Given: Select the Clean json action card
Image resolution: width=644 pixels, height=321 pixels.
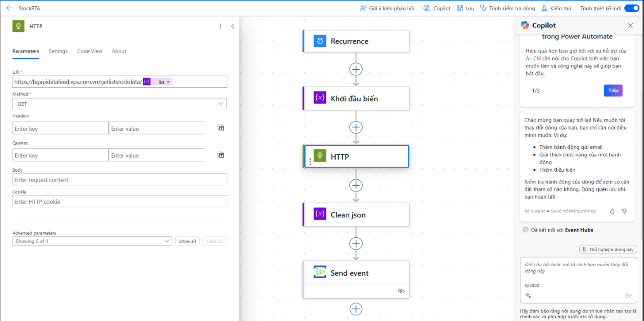Looking at the screenshot, I should (356, 214).
